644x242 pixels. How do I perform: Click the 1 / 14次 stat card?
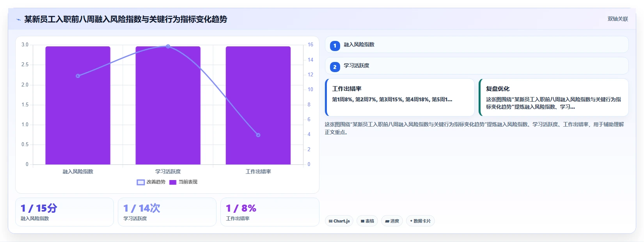pos(167,212)
